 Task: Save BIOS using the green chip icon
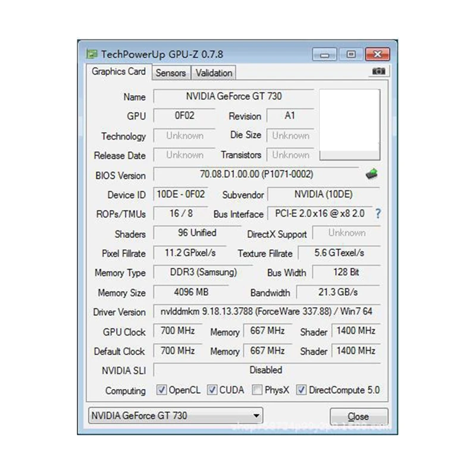click(x=371, y=174)
